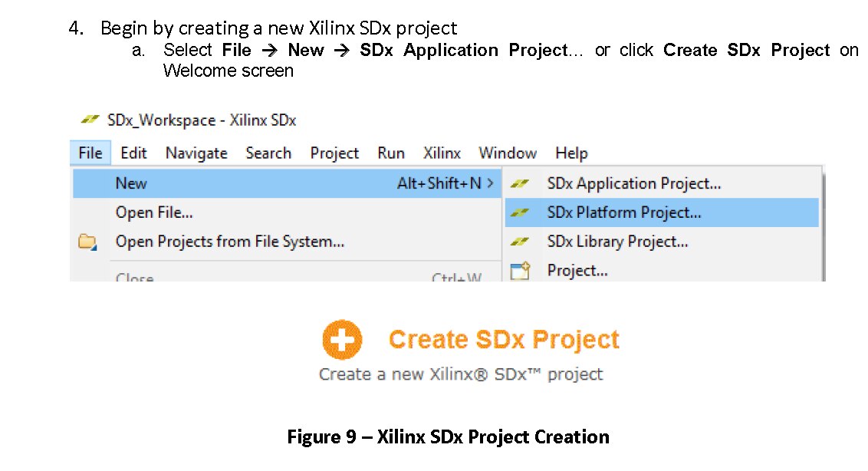Image resolution: width=868 pixels, height=471 pixels.
Task: Open the Edit menu
Action: (x=133, y=153)
